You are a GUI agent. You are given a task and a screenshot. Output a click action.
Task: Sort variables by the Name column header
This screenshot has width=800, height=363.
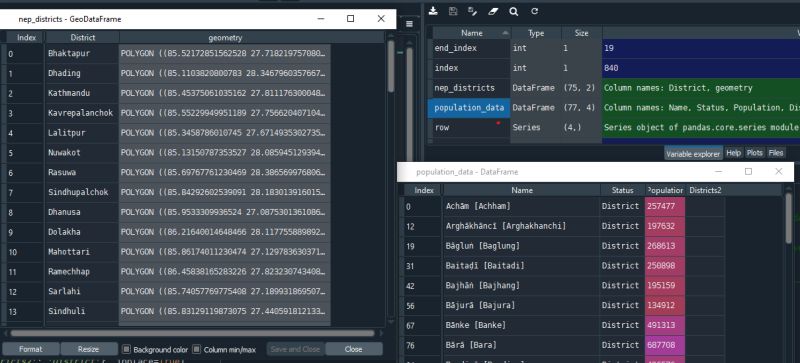tap(471, 33)
